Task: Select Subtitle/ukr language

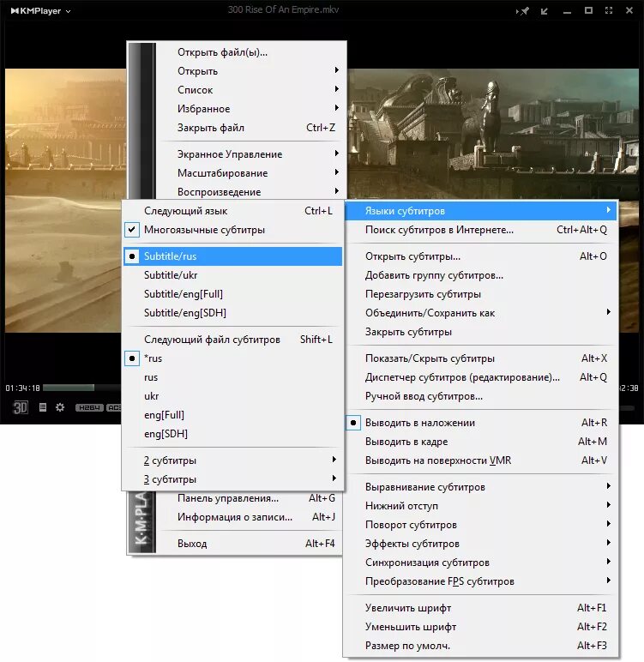Action: (232, 275)
